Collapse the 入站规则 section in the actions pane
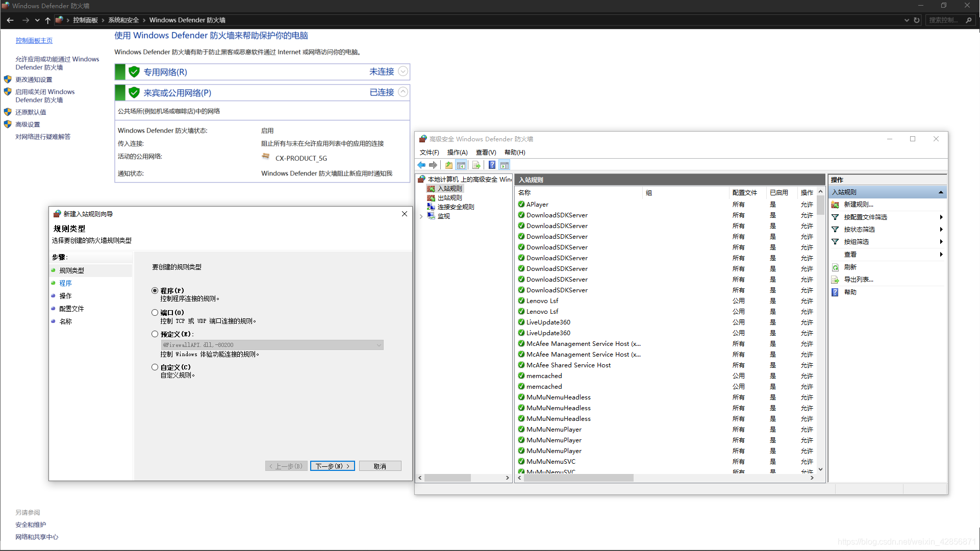This screenshot has width=980, height=551. point(941,192)
